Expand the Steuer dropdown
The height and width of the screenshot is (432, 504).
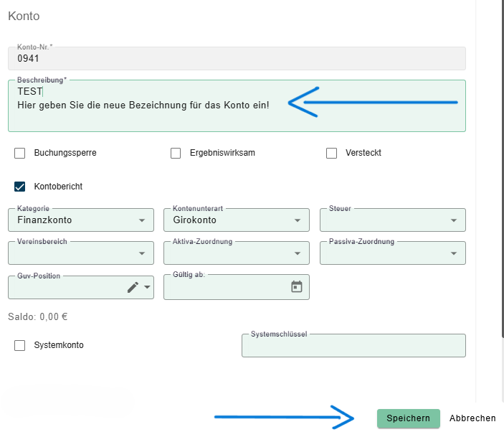tap(393, 220)
